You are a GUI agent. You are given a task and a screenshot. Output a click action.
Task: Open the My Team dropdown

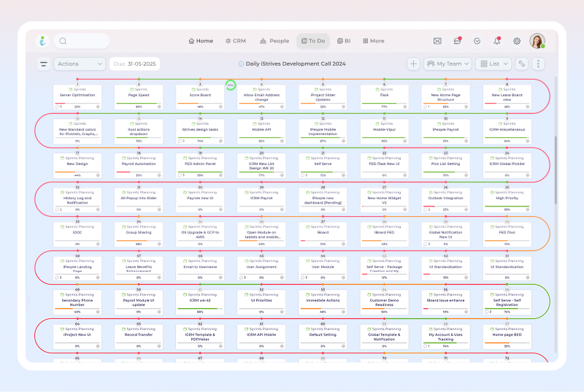click(447, 64)
